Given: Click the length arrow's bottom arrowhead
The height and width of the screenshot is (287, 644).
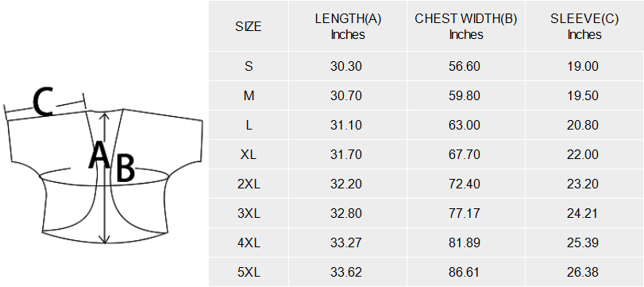Looking at the screenshot, I should pyautogui.click(x=106, y=239).
